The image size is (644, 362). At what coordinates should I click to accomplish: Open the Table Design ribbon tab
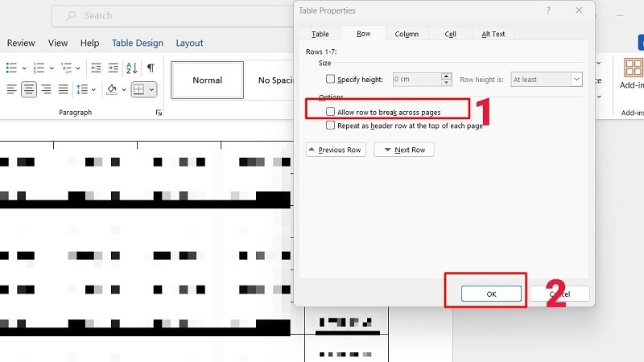[x=138, y=43]
